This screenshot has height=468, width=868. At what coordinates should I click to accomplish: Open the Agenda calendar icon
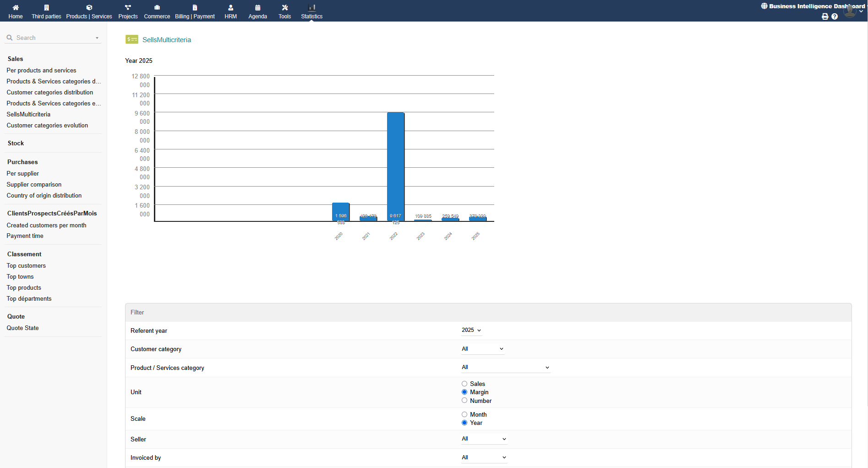[257, 8]
